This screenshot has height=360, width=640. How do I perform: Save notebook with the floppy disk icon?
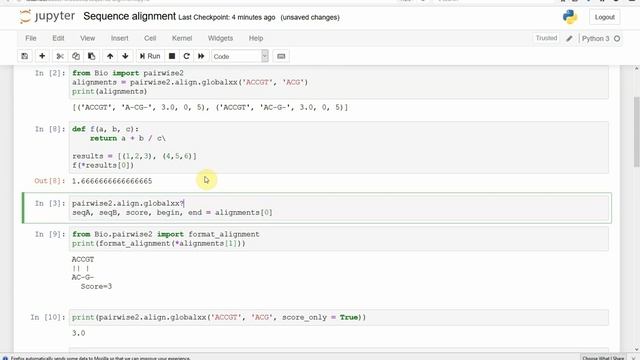click(x=24, y=56)
